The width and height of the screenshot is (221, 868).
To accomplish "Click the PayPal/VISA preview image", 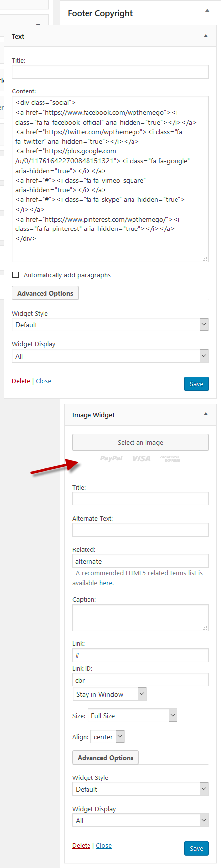I will 140,458.
